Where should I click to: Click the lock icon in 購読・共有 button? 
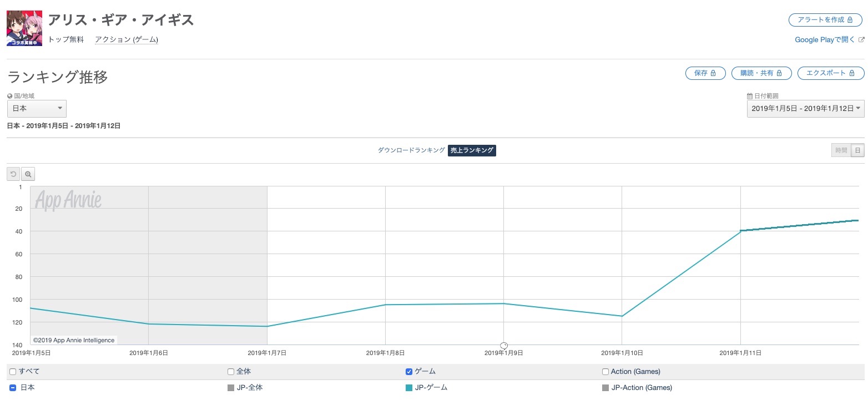pos(779,73)
